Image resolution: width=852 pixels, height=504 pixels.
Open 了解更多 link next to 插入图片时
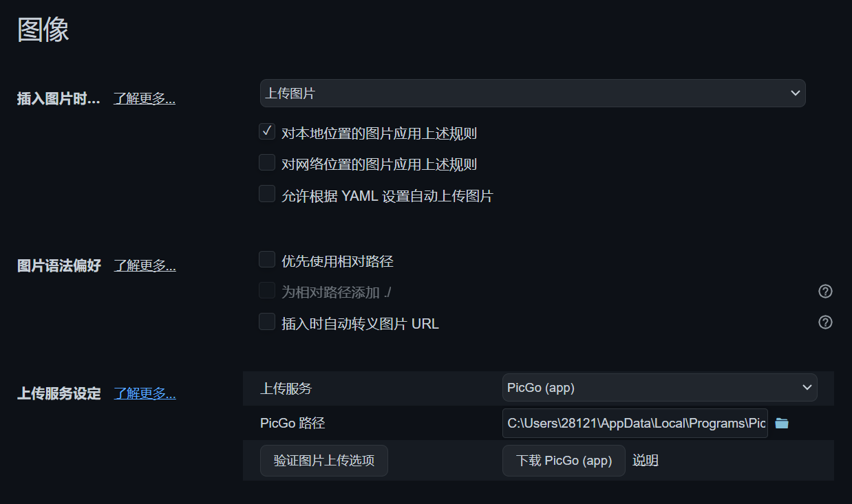pos(145,98)
